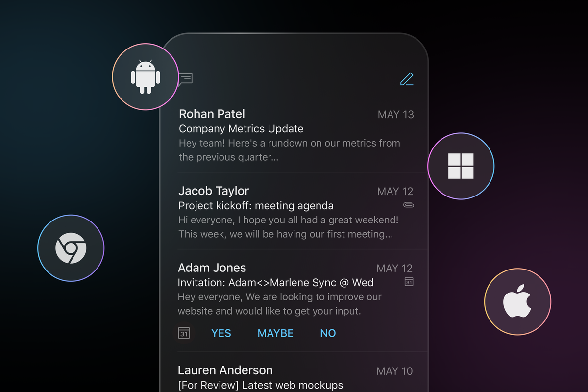Click the MAY 10 date on Lauren's email
Screen dimensions: 588x392
coord(395,371)
